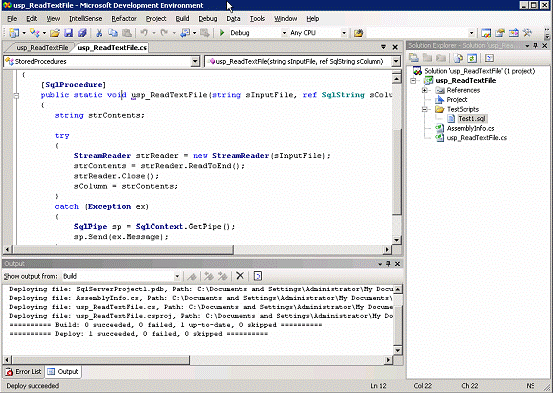This screenshot has height=393, width=553.
Task: Pin the Solution Explorer panel with the auto-hide pushpin
Action: pyautogui.click(x=536, y=46)
